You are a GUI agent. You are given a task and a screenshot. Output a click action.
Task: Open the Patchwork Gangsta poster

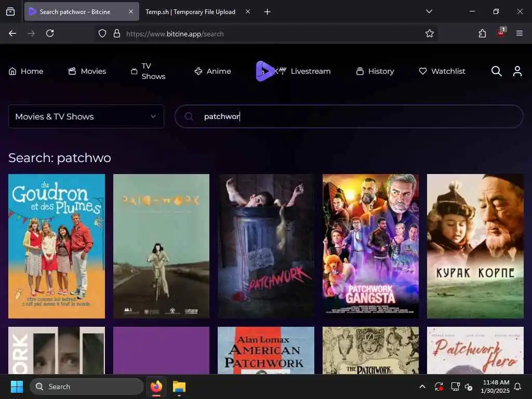coord(370,246)
